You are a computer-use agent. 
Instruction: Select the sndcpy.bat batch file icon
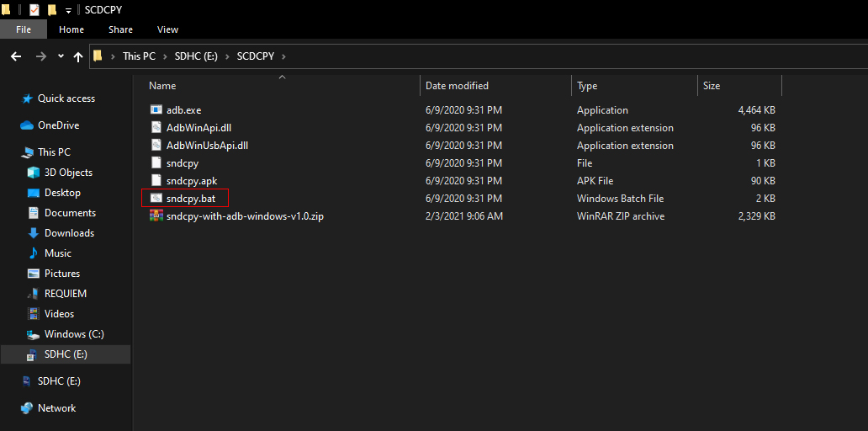coord(156,199)
